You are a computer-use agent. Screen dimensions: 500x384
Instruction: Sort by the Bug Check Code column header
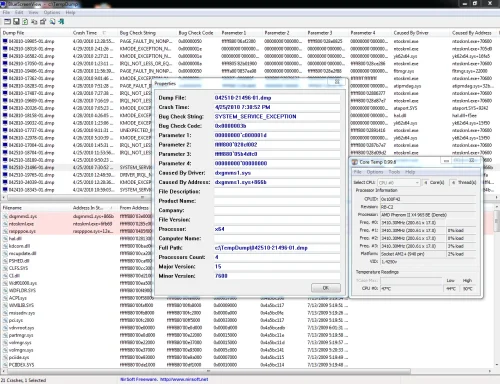coord(196,33)
